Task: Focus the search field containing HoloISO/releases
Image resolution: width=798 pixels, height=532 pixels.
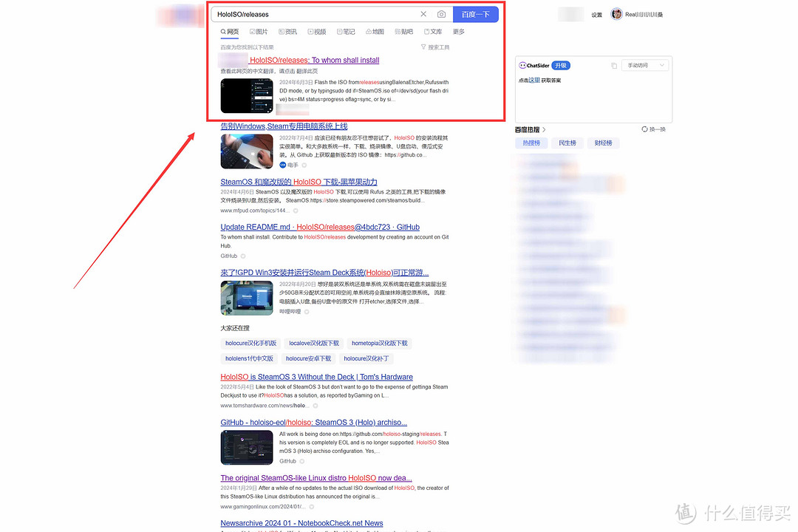Action: (x=314, y=14)
